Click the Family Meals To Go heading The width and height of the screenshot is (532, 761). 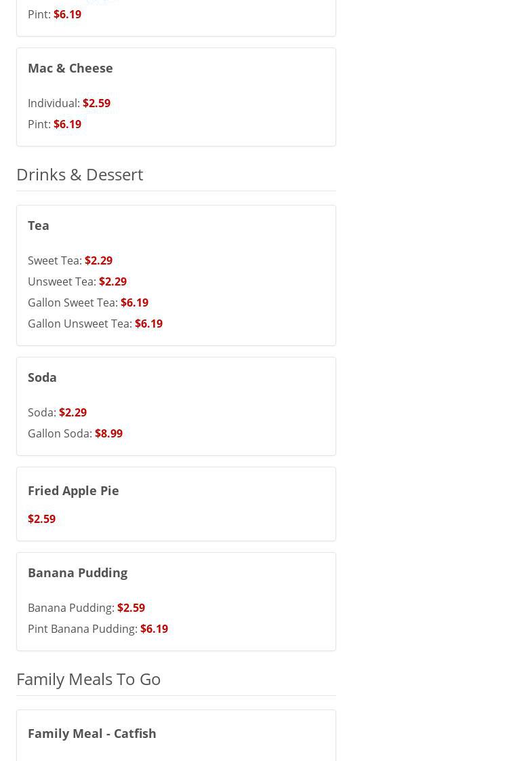click(88, 679)
